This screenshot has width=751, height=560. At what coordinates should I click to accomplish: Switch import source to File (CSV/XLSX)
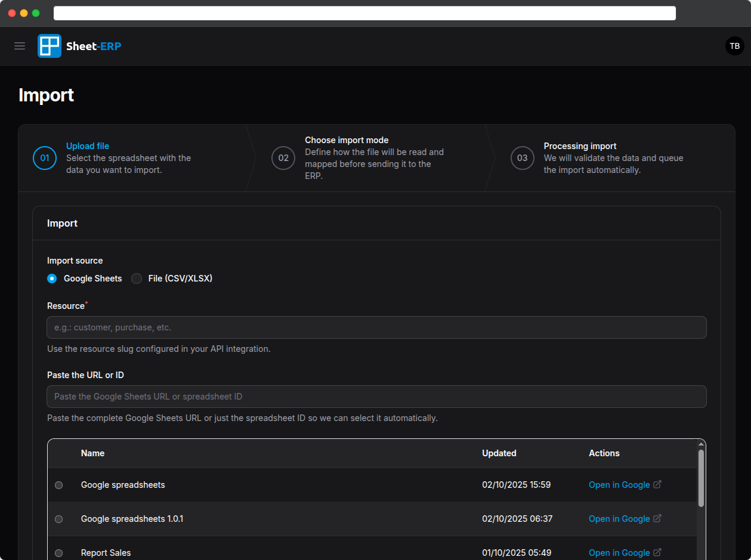[x=136, y=279]
